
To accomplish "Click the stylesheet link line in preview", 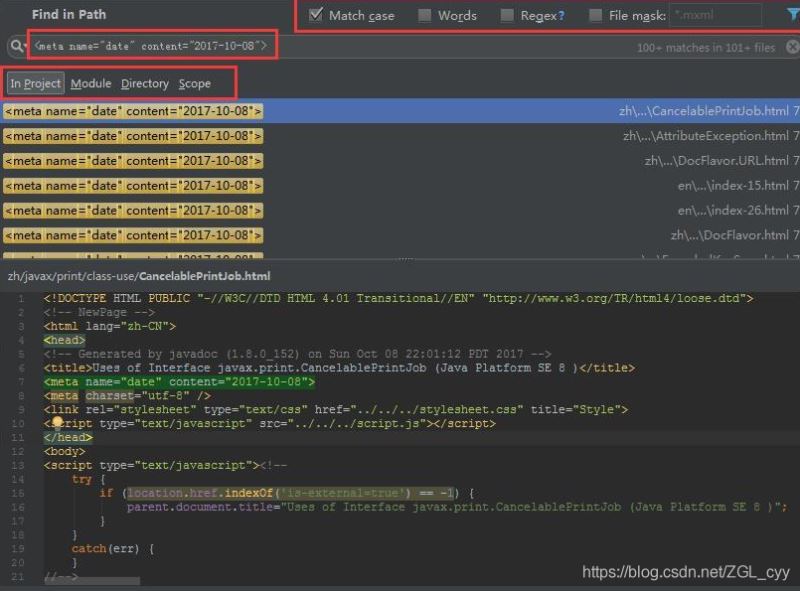I will [x=336, y=409].
